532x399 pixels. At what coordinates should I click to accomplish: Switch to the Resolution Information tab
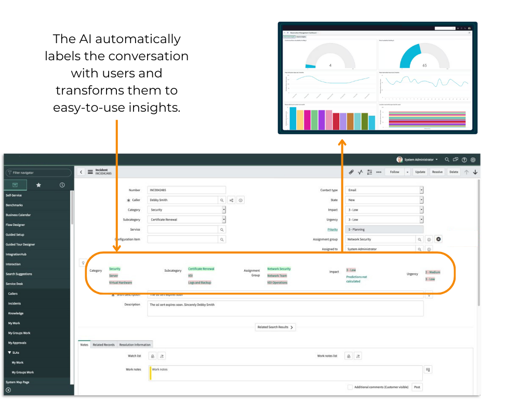point(135,345)
